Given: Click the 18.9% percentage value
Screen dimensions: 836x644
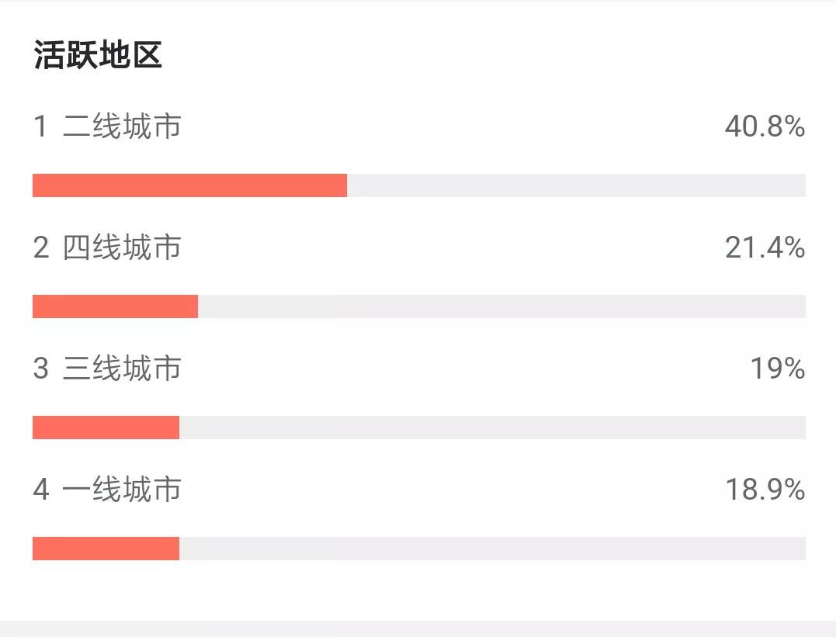Looking at the screenshot, I should click(765, 490).
